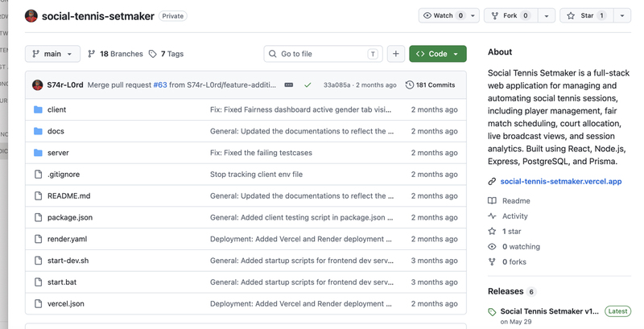Expand the commit message ellipsis button
The height and width of the screenshot is (329, 644).
[x=289, y=85]
